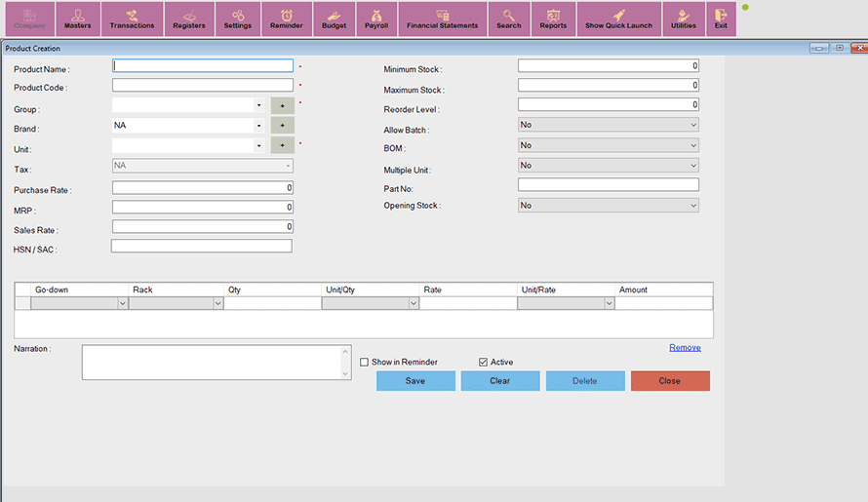Click the Unit/Rate column header

pos(566,290)
